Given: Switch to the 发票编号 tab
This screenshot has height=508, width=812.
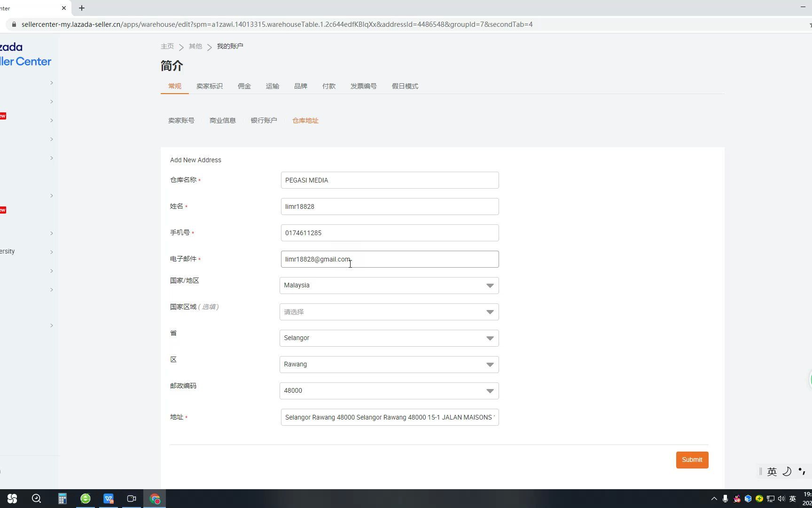Looking at the screenshot, I should (364, 86).
